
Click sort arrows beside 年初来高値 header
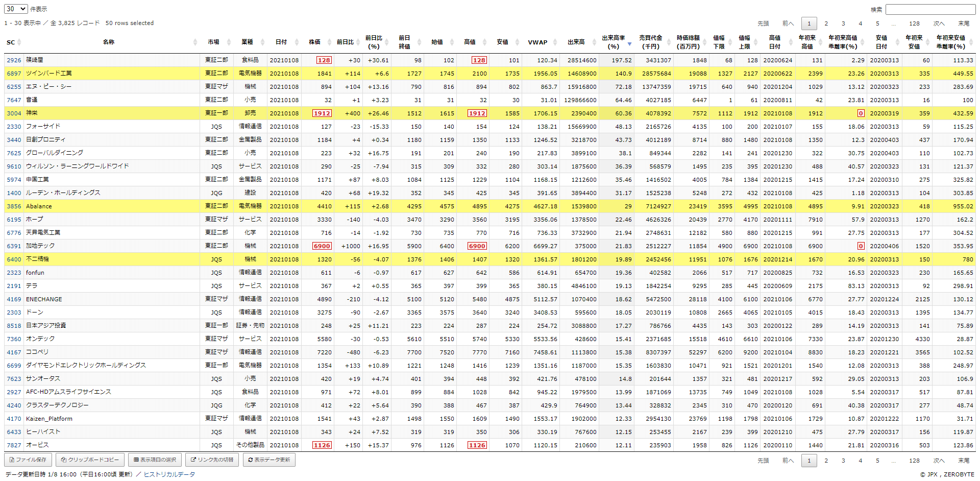pyautogui.click(x=821, y=42)
